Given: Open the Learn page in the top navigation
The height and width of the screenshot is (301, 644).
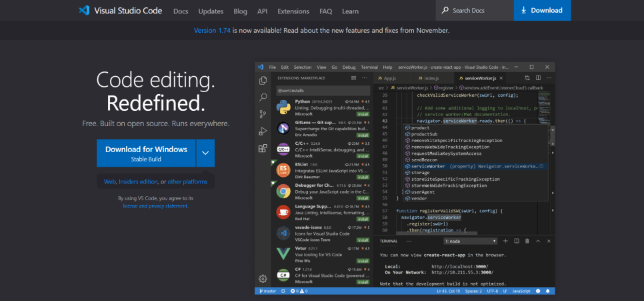Looking at the screenshot, I should (x=351, y=11).
